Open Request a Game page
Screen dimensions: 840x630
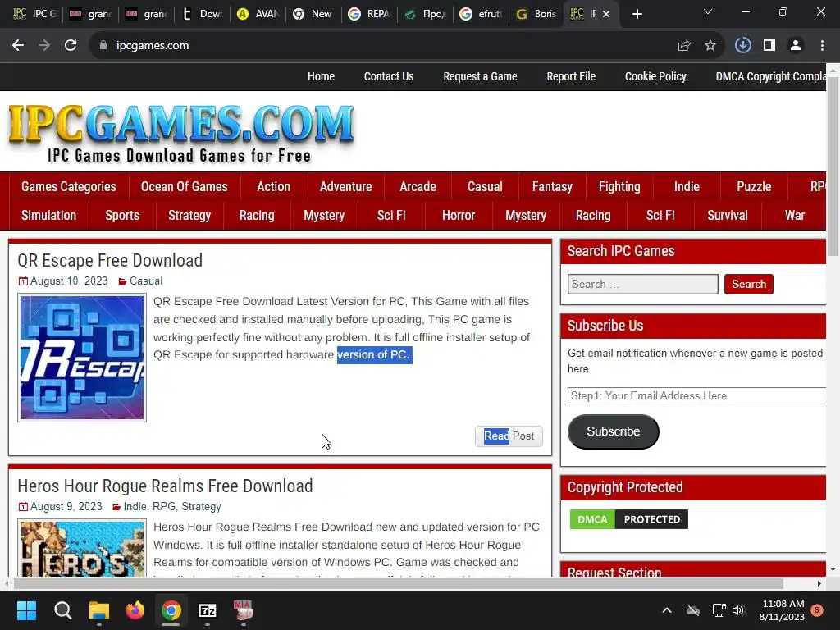tap(480, 76)
